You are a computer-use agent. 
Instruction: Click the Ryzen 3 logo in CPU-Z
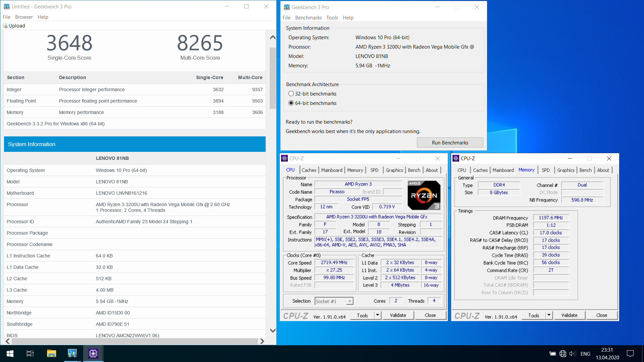(x=424, y=195)
